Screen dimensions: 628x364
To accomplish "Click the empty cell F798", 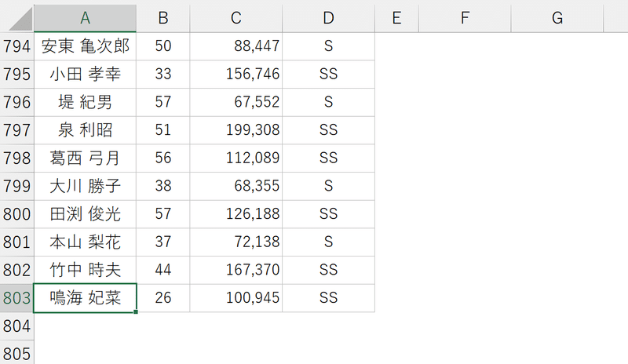I will [x=465, y=158].
